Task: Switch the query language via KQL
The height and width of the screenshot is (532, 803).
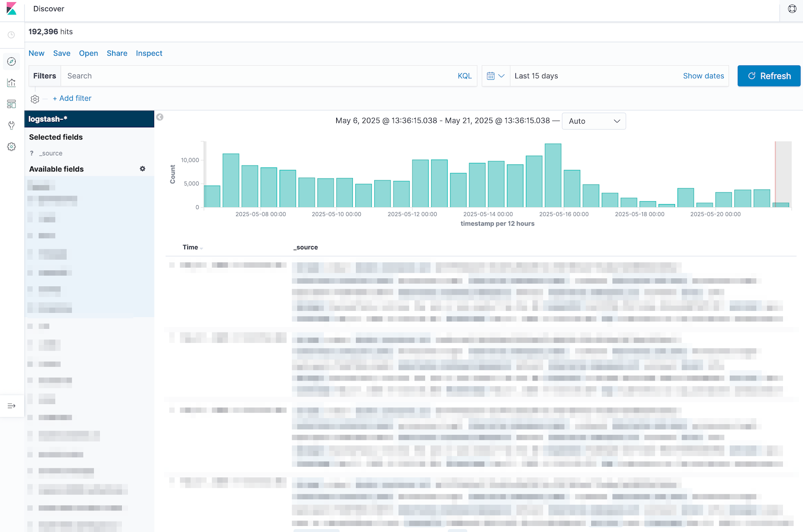Action: point(464,76)
